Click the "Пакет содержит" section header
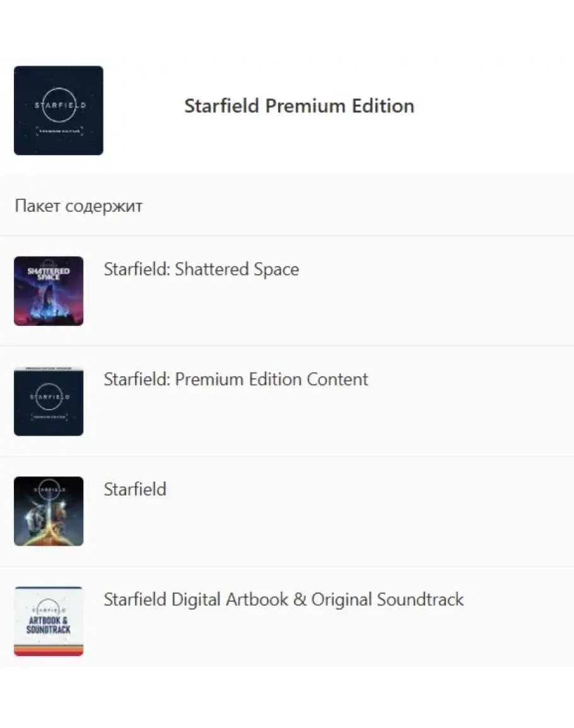Image resolution: width=574 pixels, height=728 pixels. (78, 206)
